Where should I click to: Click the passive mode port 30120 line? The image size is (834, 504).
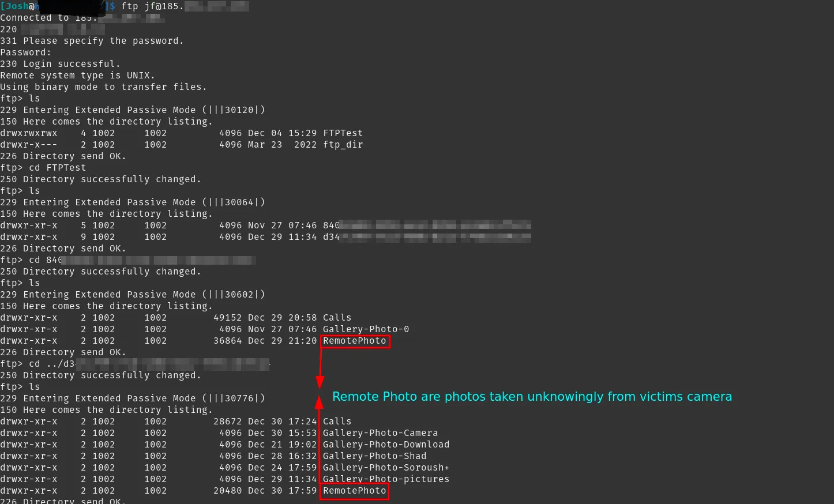coord(133,110)
